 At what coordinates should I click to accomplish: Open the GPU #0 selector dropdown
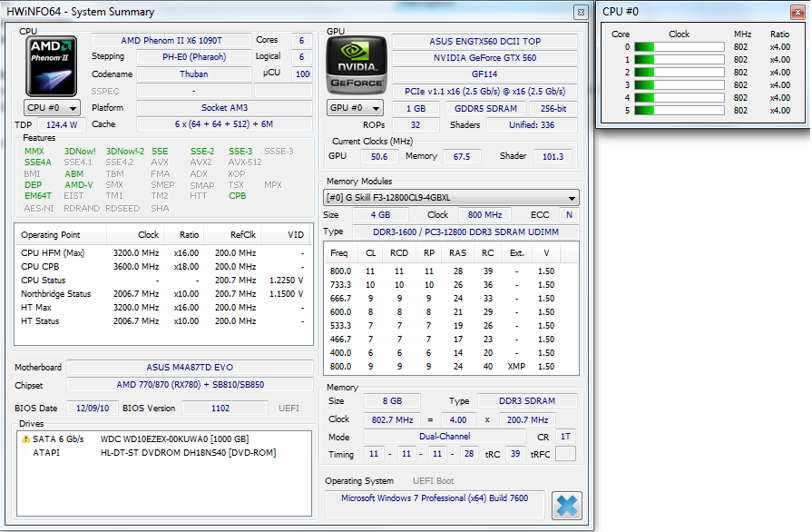point(356,108)
